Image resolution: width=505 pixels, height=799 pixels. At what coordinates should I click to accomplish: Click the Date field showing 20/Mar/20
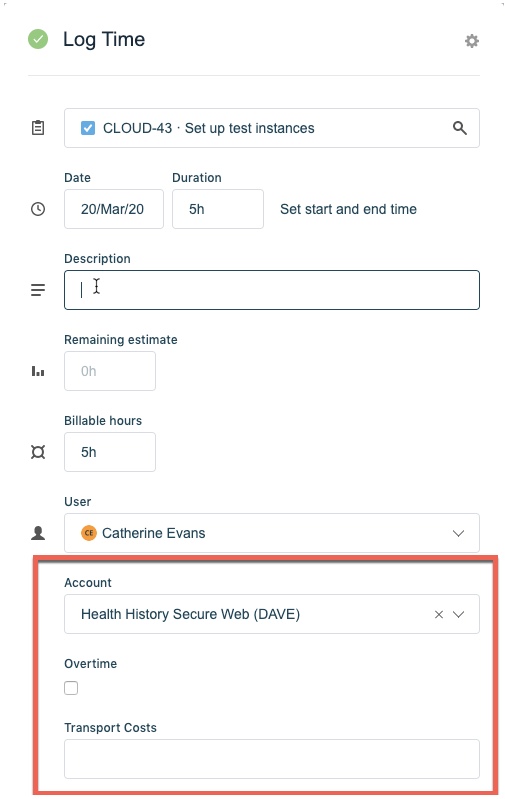(114, 209)
